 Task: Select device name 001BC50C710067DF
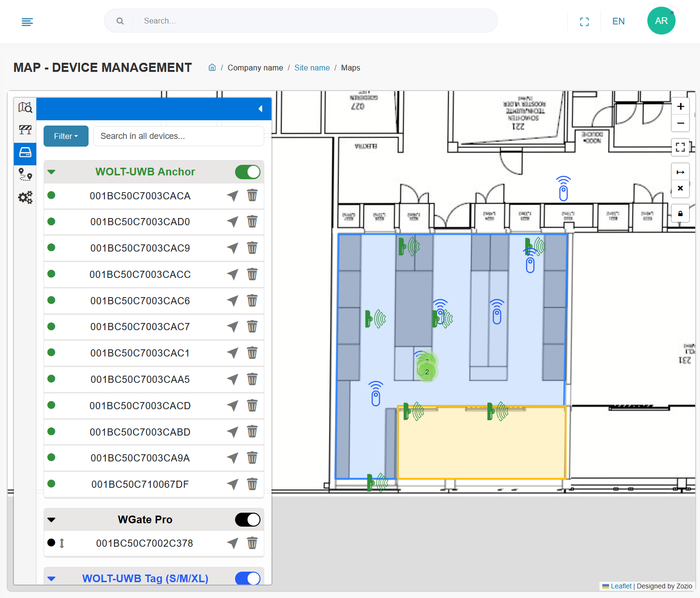click(140, 484)
